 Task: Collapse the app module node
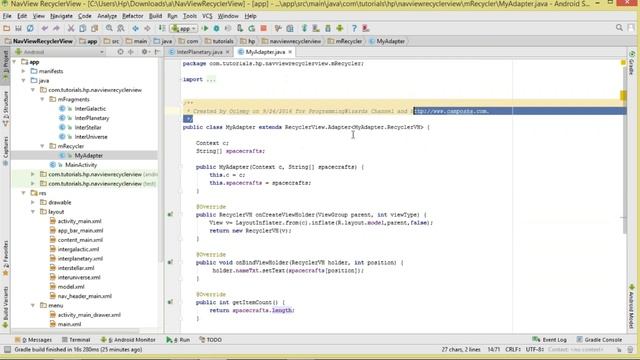pos(14,62)
